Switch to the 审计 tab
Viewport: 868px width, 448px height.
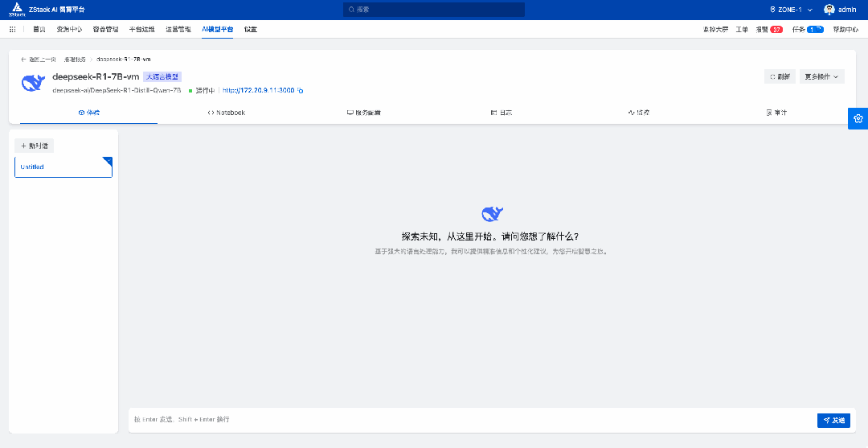tap(776, 113)
